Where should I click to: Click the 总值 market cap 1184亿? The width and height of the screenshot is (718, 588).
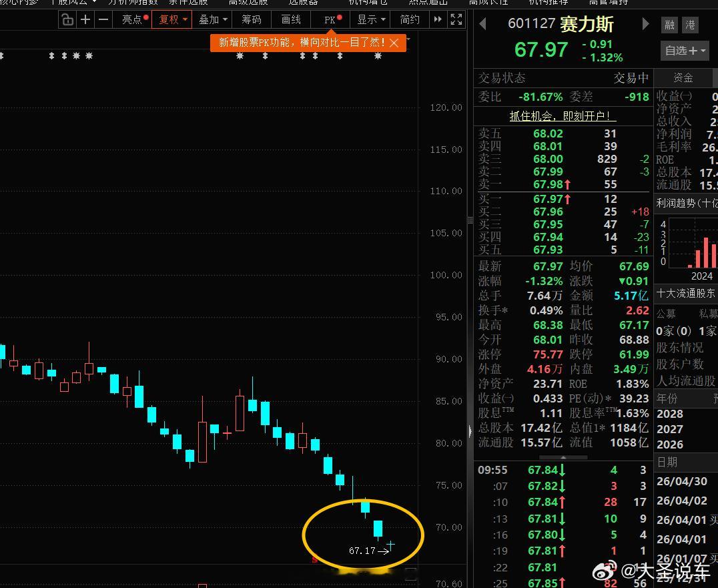point(629,428)
